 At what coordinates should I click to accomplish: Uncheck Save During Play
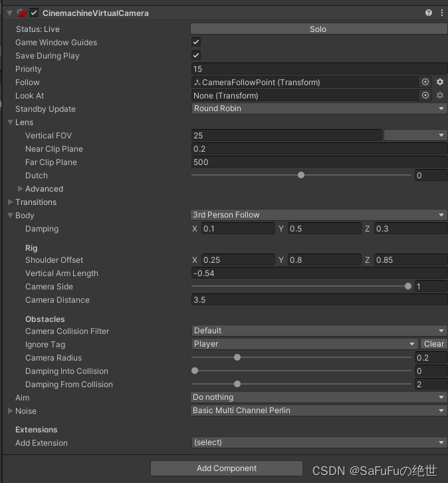[196, 55]
